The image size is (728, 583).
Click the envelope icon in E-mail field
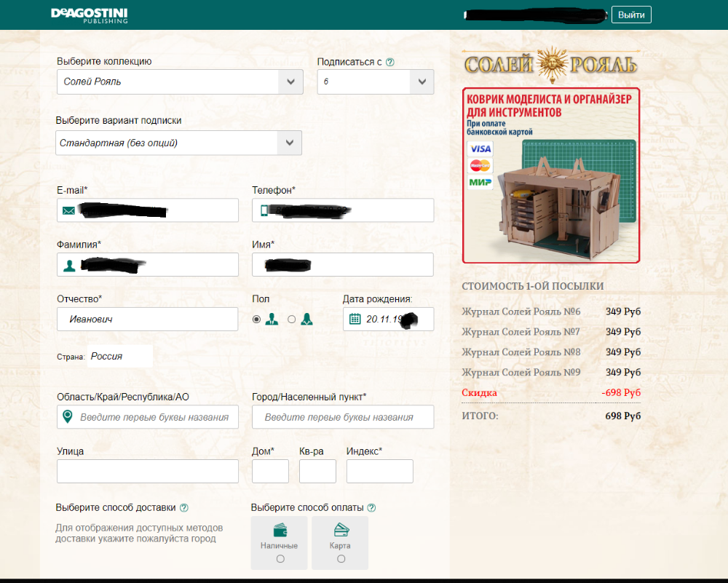click(x=68, y=210)
